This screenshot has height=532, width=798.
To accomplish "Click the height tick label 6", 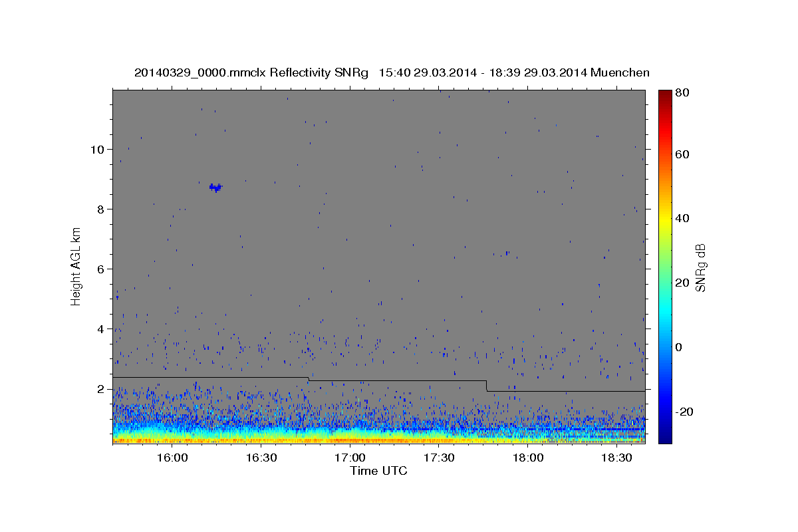I will coord(100,269).
